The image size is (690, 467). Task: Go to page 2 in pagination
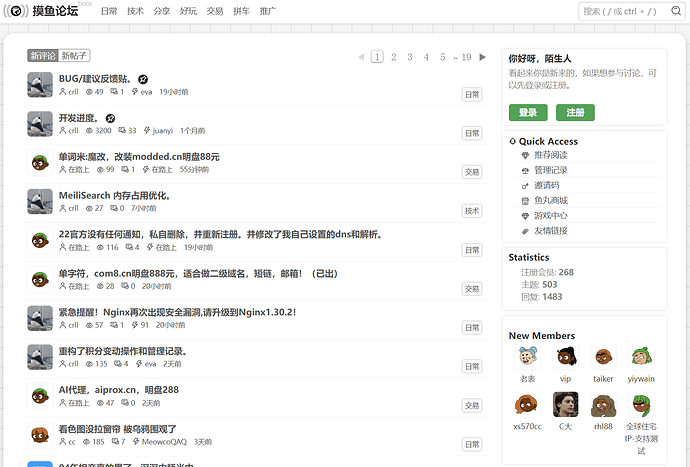click(393, 57)
